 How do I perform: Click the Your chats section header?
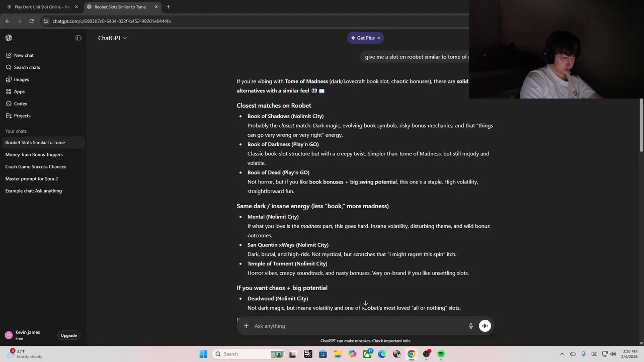(x=16, y=131)
